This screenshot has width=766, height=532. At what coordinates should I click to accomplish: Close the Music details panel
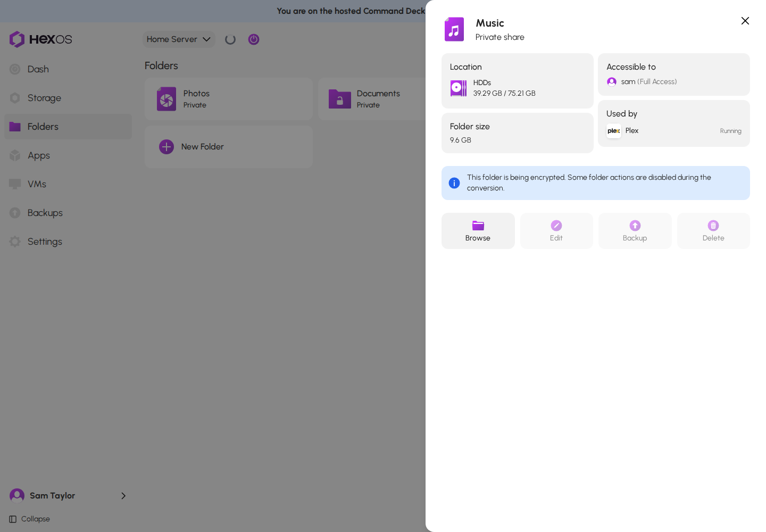click(745, 21)
